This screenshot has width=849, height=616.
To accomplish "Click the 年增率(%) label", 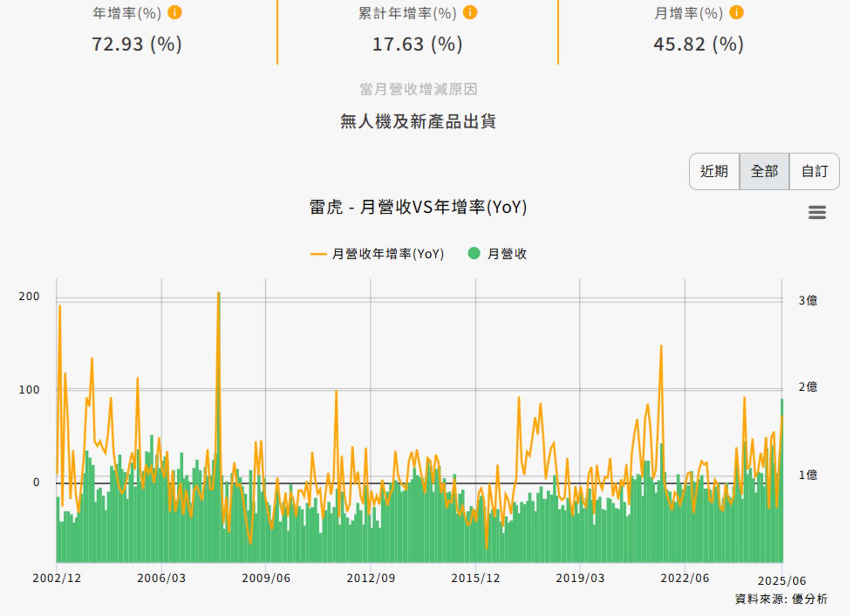I will 127,13.
